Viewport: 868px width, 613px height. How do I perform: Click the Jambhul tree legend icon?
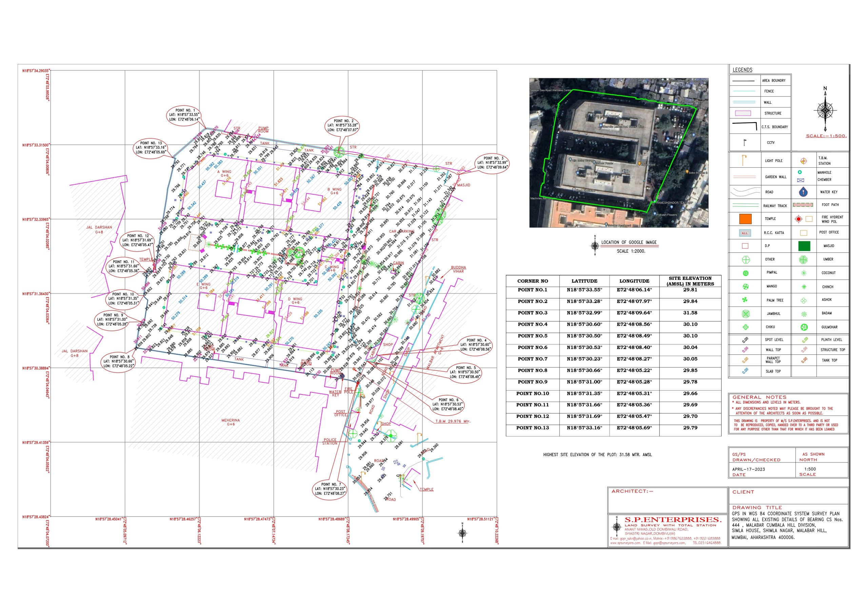746,314
